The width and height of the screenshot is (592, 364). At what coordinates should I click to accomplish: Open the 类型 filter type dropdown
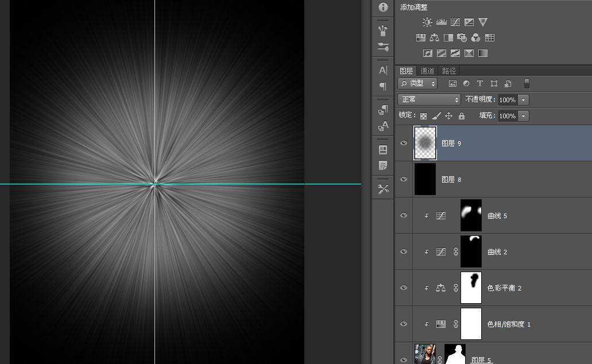point(417,83)
